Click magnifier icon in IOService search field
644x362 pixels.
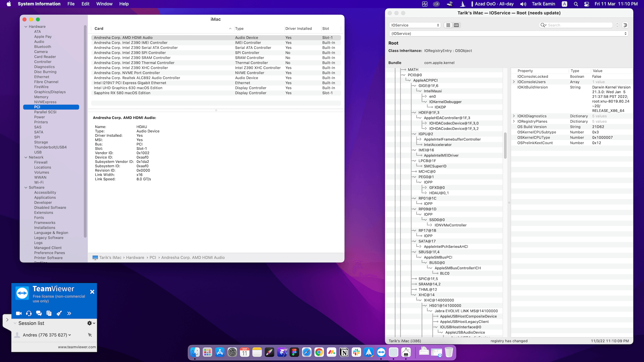pyautogui.click(x=543, y=25)
